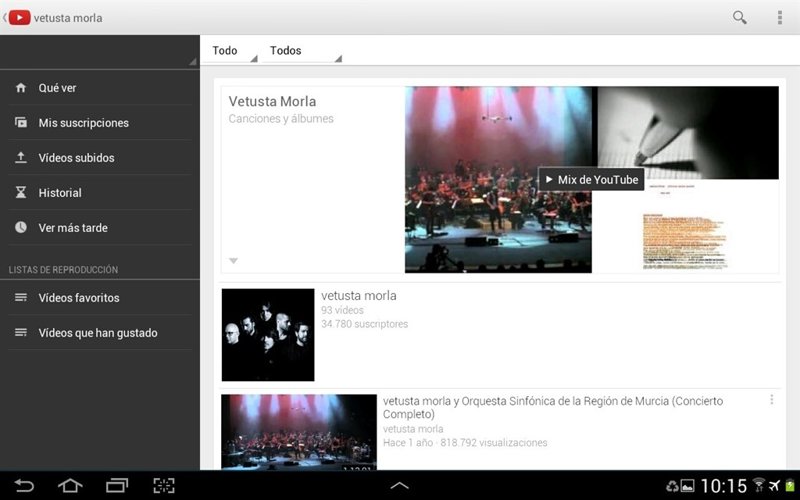Open 'Mis suscripciones' in sidebar
Viewport: 800px width, 500px height.
tap(83, 123)
